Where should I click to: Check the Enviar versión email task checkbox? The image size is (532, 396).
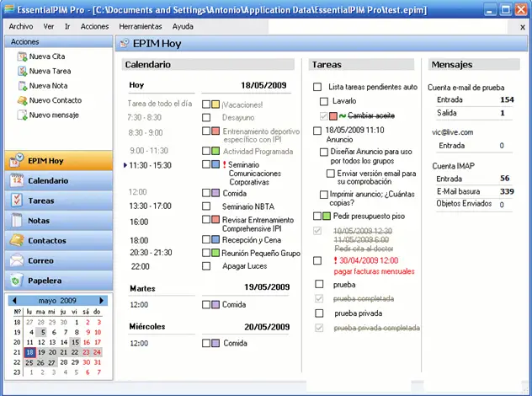331,174
